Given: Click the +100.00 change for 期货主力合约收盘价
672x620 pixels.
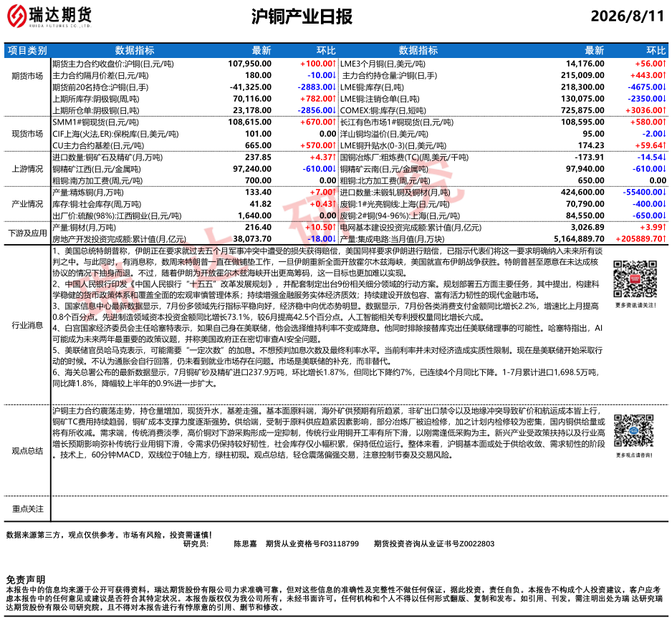Looking at the screenshot, I should tap(317, 64).
